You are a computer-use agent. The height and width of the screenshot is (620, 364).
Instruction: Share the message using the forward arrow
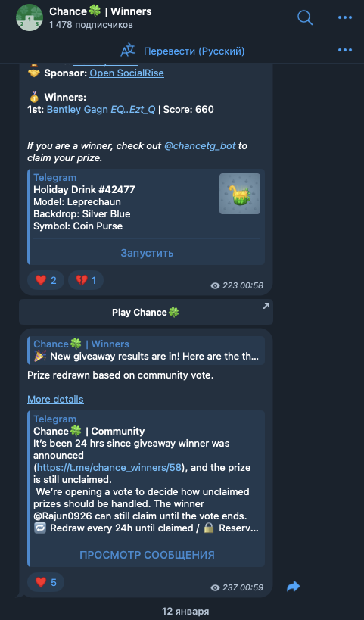[x=293, y=586]
